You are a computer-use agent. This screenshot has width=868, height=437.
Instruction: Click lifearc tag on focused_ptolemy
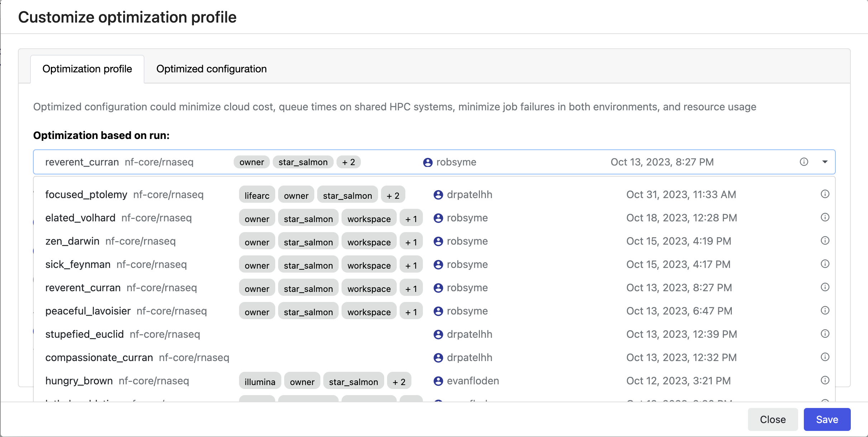[257, 195]
